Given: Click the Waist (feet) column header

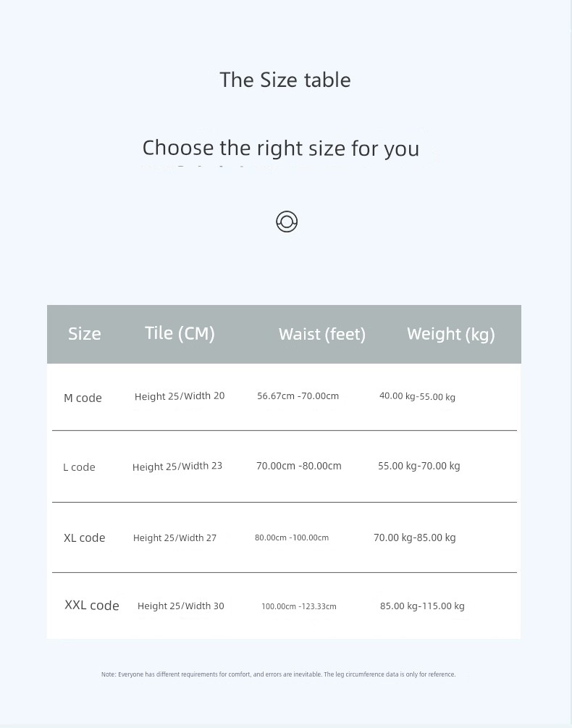Looking at the screenshot, I should click(x=322, y=334).
